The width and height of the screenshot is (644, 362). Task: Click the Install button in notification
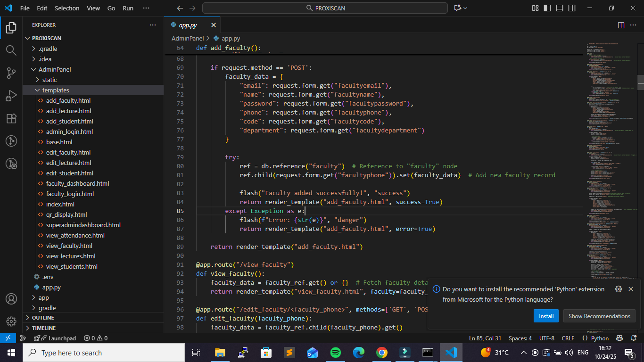pyautogui.click(x=546, y=316)
